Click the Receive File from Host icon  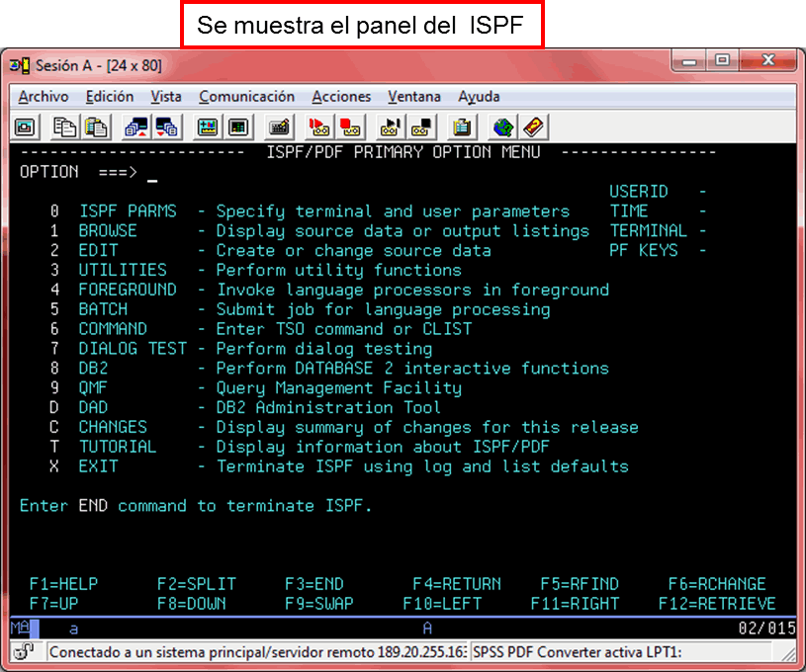point(166,126)
